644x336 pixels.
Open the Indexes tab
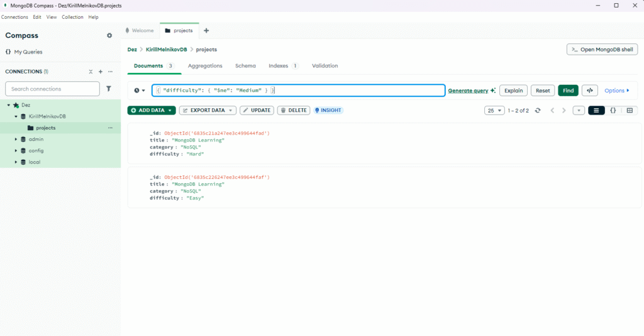[284, 65]
